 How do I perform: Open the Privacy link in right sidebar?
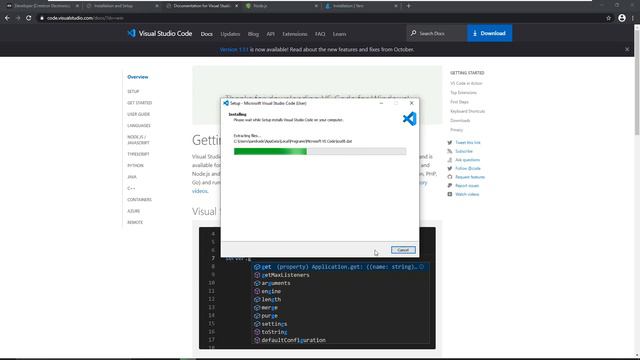[x=457, y=130]
